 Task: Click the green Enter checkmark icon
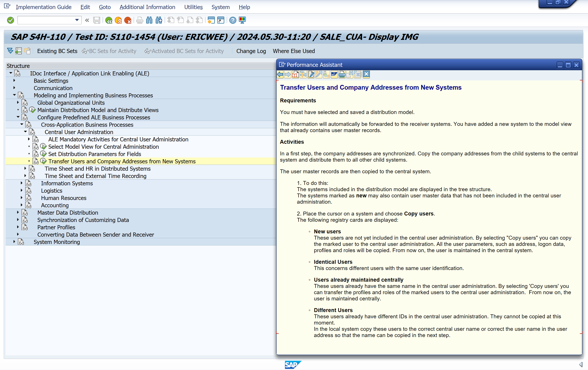(11, 20)
